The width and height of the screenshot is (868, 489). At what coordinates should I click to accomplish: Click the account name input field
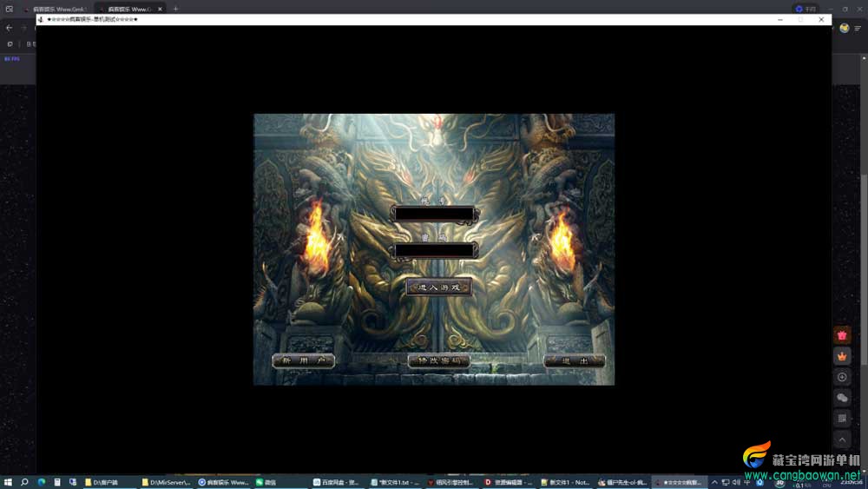[435, 213]
